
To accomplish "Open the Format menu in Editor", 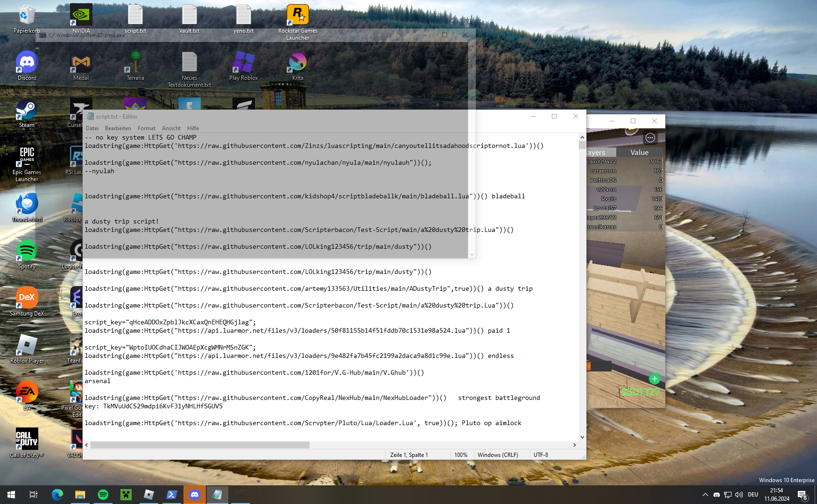I will (x=147, y=128).
